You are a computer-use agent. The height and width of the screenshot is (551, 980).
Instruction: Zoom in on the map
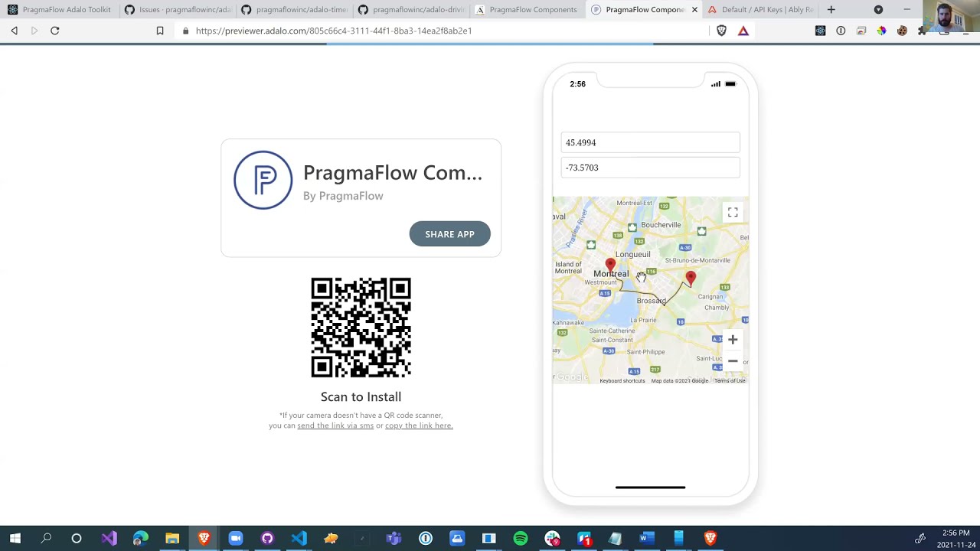[733, 340]
